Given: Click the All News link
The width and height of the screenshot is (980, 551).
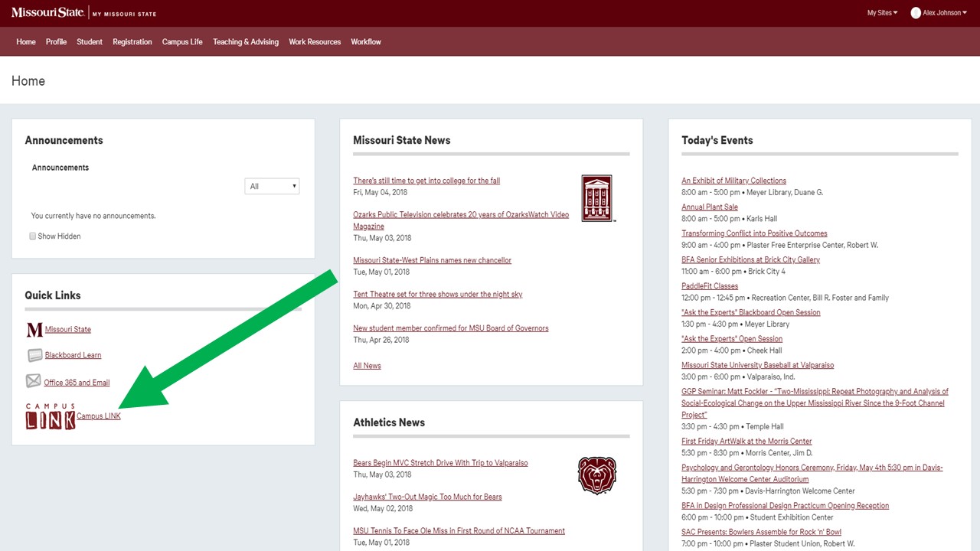Looking at the screenshot, I should (x=367, y=365).
